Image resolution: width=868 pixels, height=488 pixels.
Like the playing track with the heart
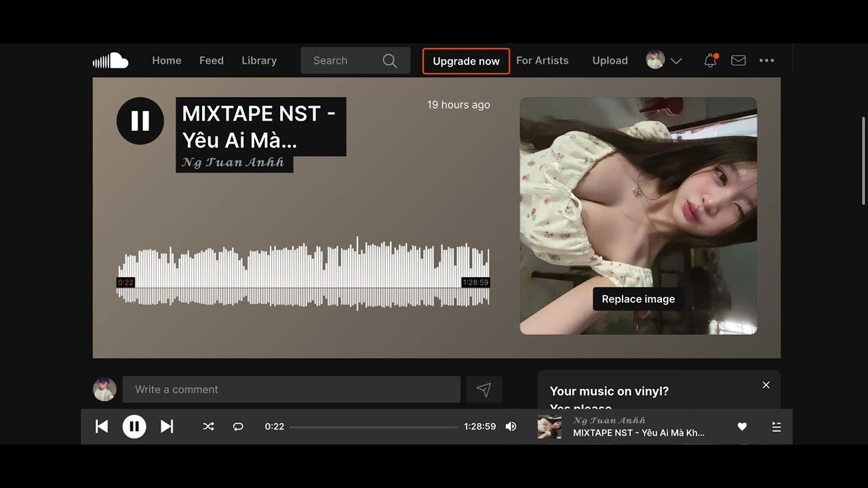[742, 426]
